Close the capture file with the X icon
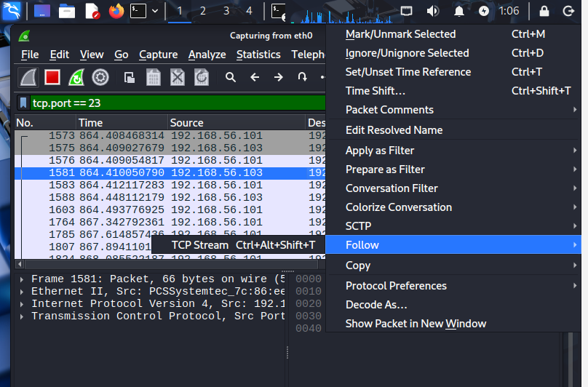Image resolution: width=588 pixels, height=387 pixels. [178, 78]
